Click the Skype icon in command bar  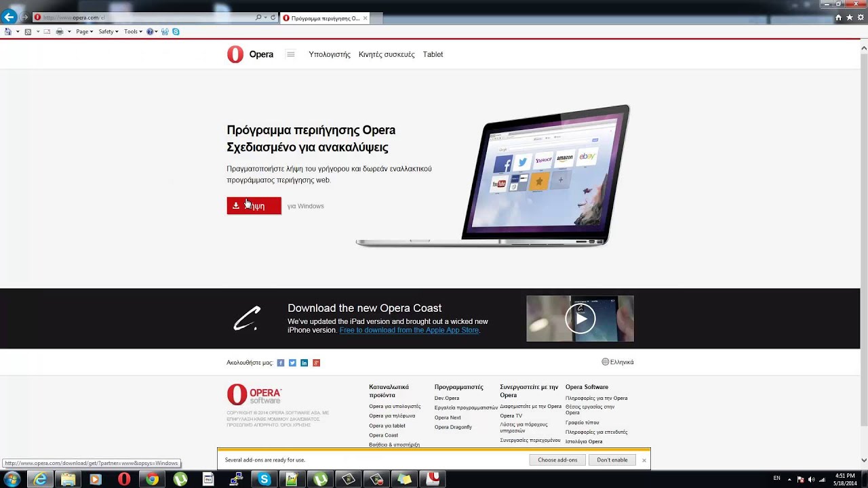pyautogui.click(x=176, y=32)
